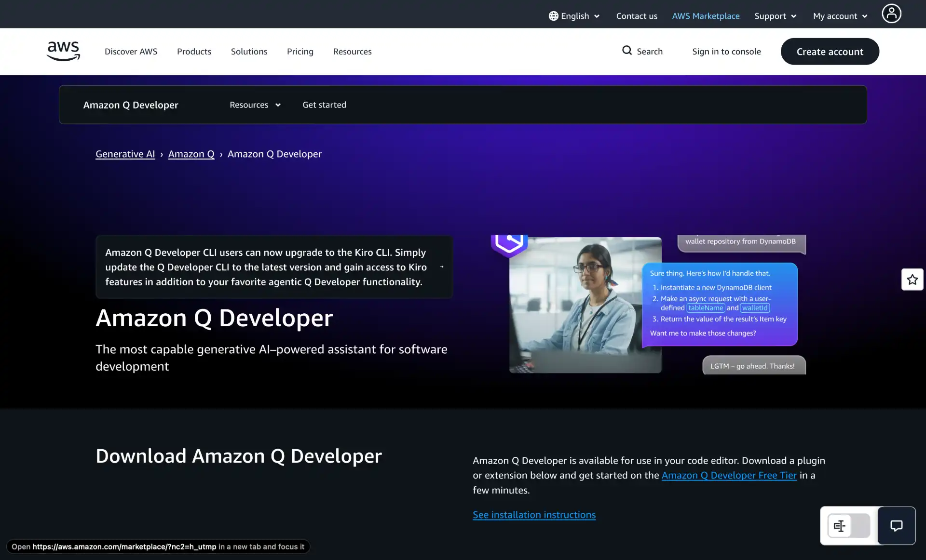Click the arrow in the Kiro CLI banner
The height and width of the screenshot is (560, 926).
442,267
